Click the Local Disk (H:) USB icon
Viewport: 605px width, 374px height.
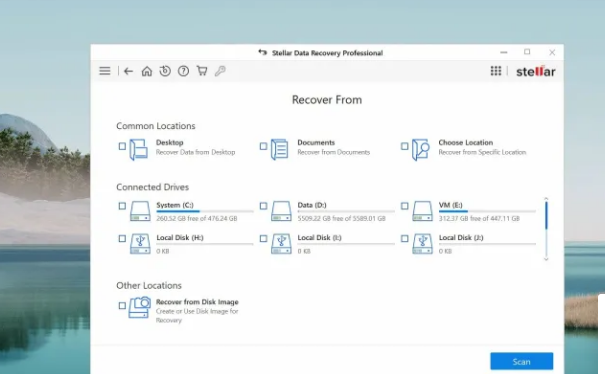click(x=140, y=244)
